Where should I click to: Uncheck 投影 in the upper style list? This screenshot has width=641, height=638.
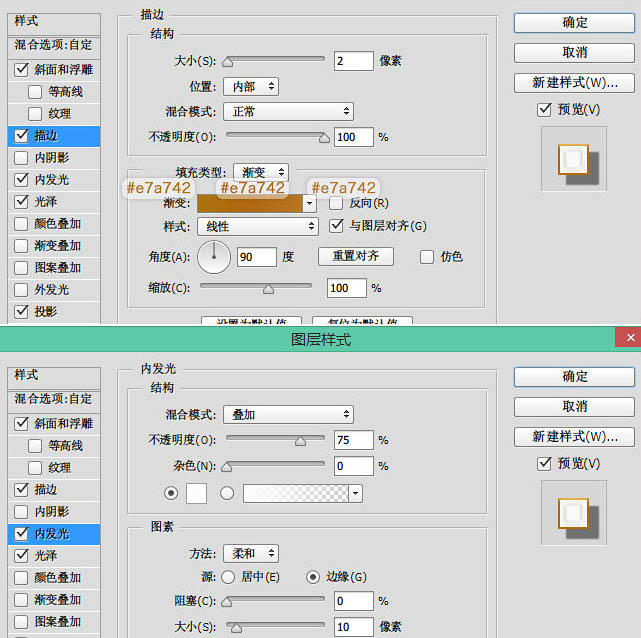click(x=21, y=311)
